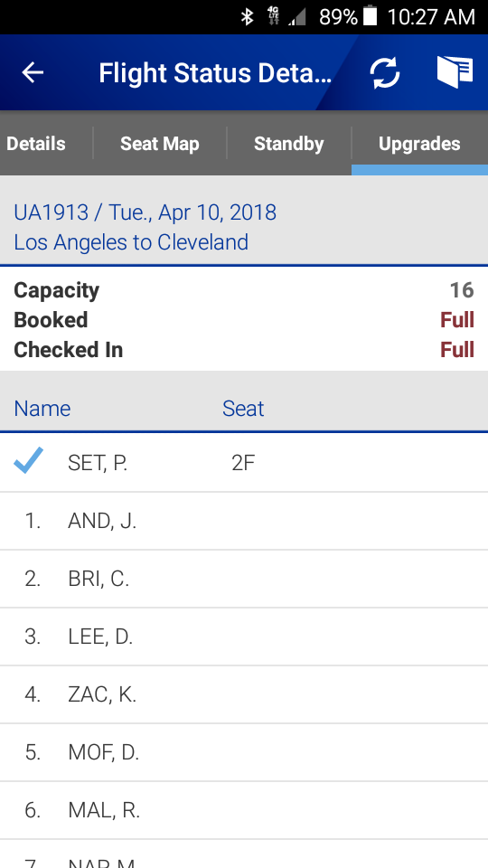Tap the Name column header
Image resolution: width=488 pixels, height=868 pixels.
[x=42, y=409]
